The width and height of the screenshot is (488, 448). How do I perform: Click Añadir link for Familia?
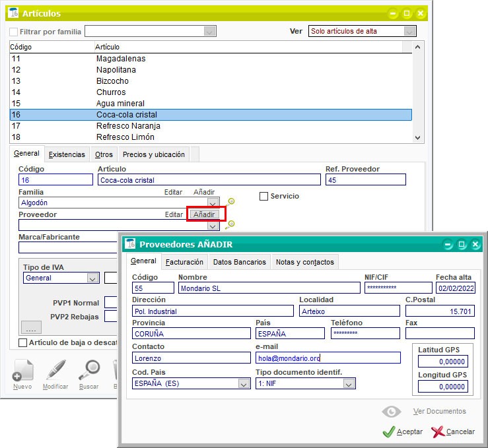(204, 192)
